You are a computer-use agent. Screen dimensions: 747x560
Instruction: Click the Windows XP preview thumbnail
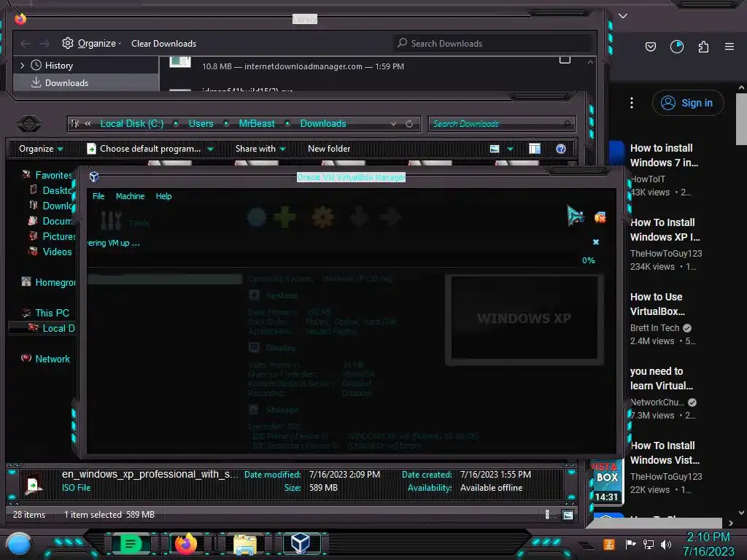[x=524, y=318]
